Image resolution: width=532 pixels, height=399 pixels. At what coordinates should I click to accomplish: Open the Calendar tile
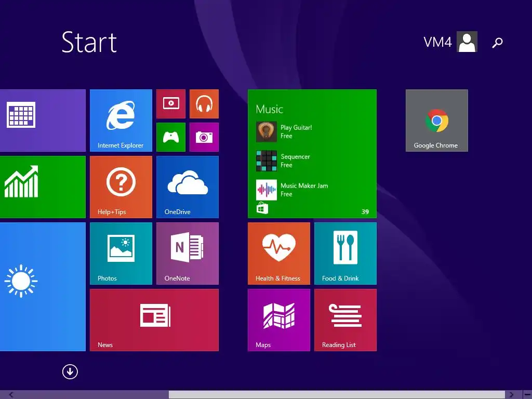click(x=43, y=121)
